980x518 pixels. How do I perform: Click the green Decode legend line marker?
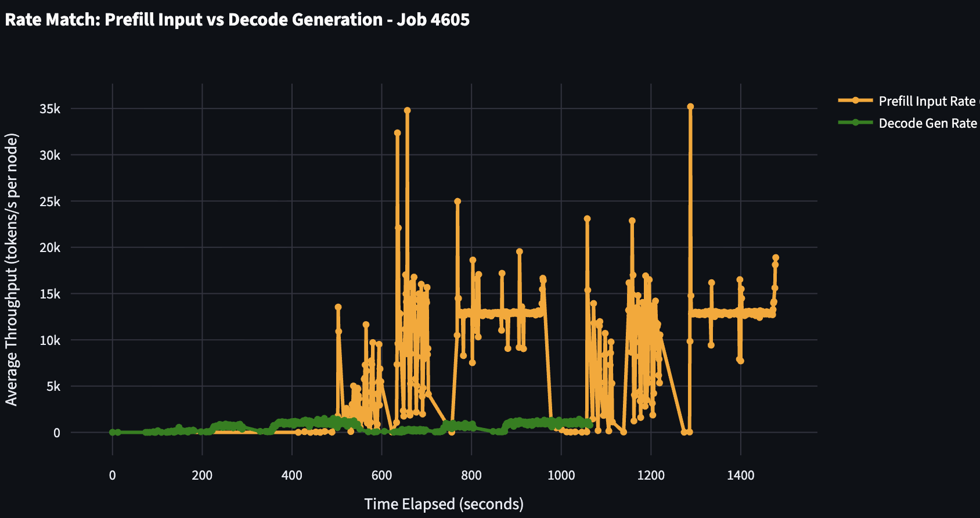tap(855, 123)
